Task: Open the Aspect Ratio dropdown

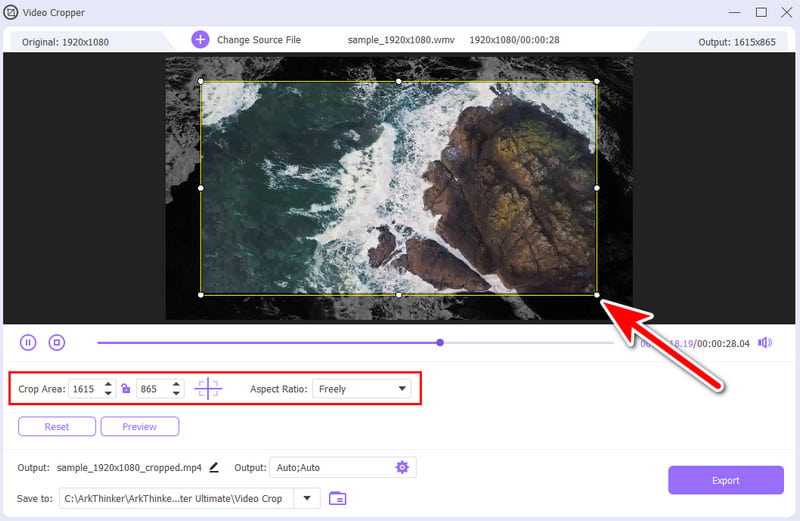Action: pos(362,389)
